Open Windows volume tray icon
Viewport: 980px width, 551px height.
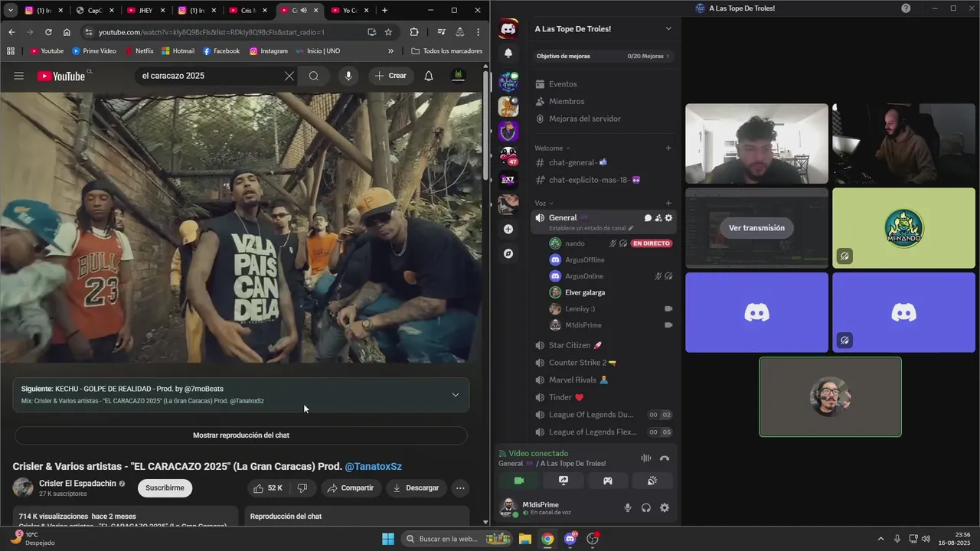coord(926,539)
